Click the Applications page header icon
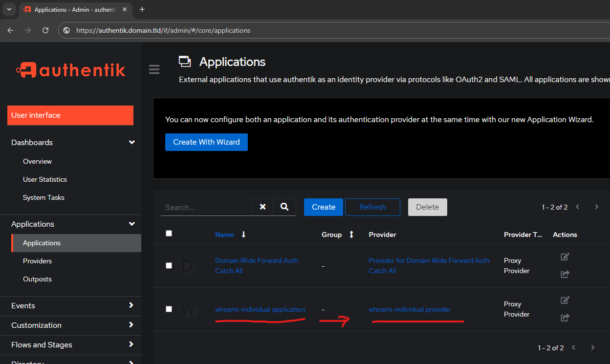This screenshot has height=364, width=610. point(185,62)
